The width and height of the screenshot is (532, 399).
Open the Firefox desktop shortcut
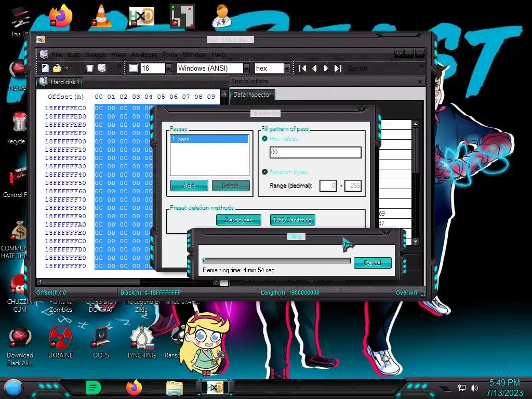point(61,16)
